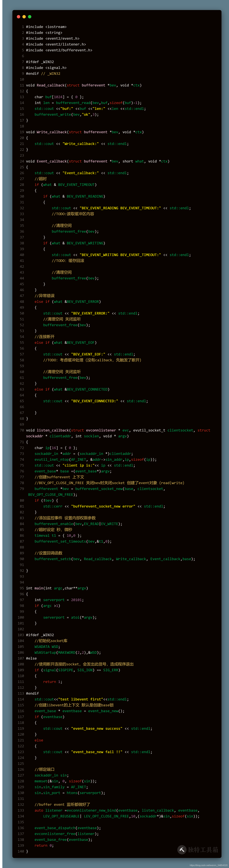Image resolution: width=229 pixels, height=868 pixels.
Task: Click the evconnlistener_free(listener) line
Action: click(x=67, y=834)
